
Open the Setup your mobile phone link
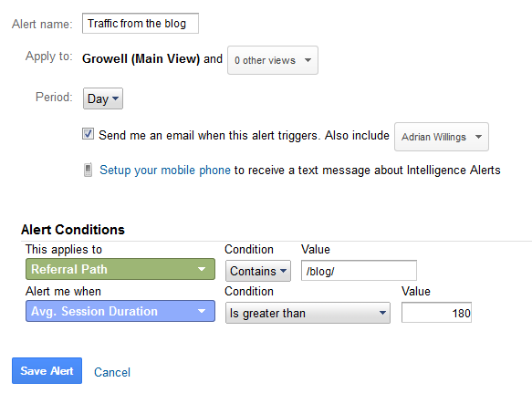tap(165, 170)
